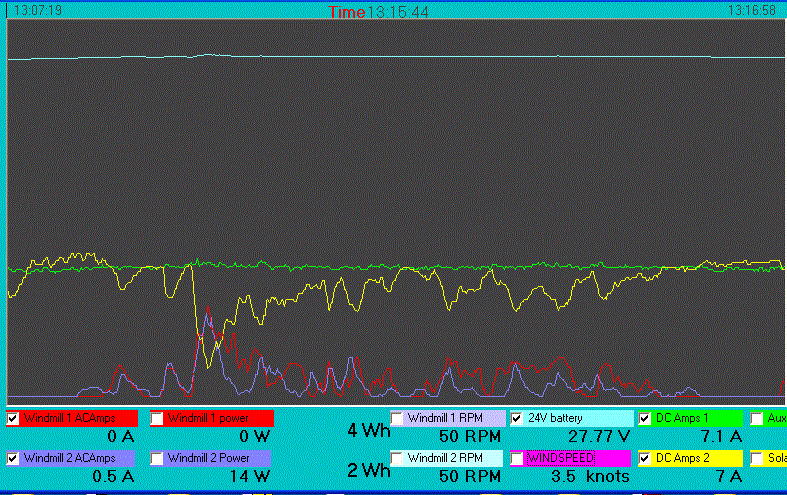Hide the 24V battery trace
The image size is (787, 495).
(x=517, y=418)
